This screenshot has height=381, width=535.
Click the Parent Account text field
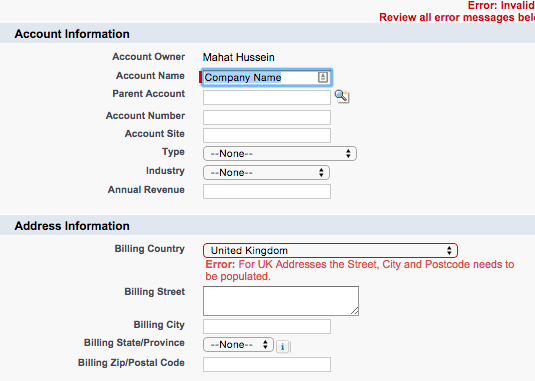coord(267,97)
